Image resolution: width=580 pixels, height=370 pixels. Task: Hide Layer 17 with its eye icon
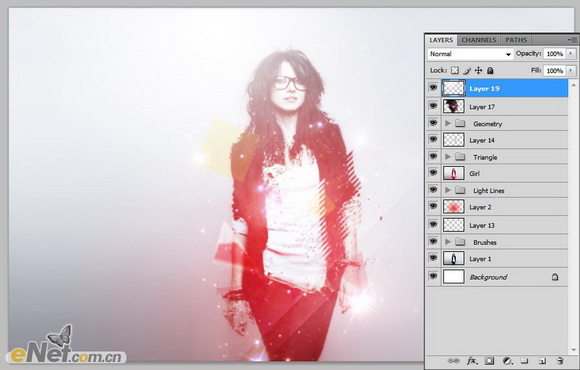click(433, 106)
